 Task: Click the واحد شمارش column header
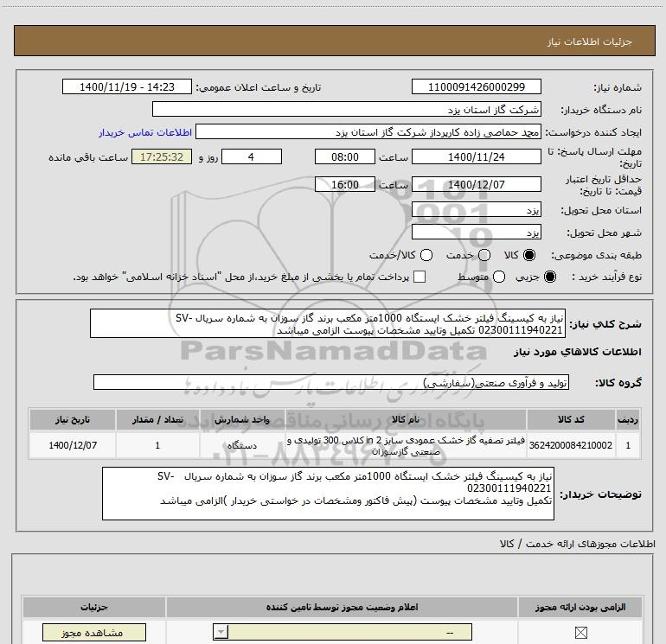tap(242, 419)
